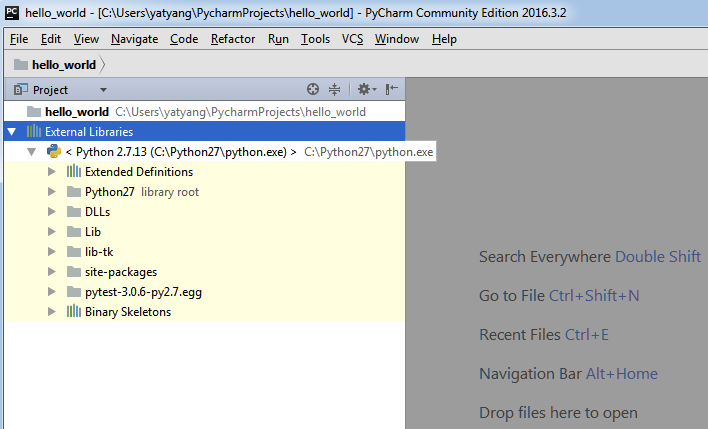Collapse the External Libraries node

tap(12, 132)
